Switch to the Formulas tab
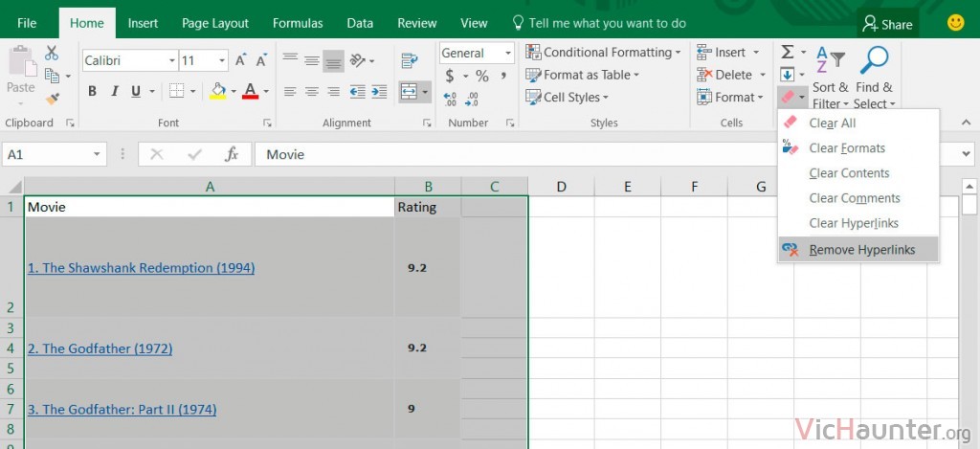The image size is (980, 449). 298,23
